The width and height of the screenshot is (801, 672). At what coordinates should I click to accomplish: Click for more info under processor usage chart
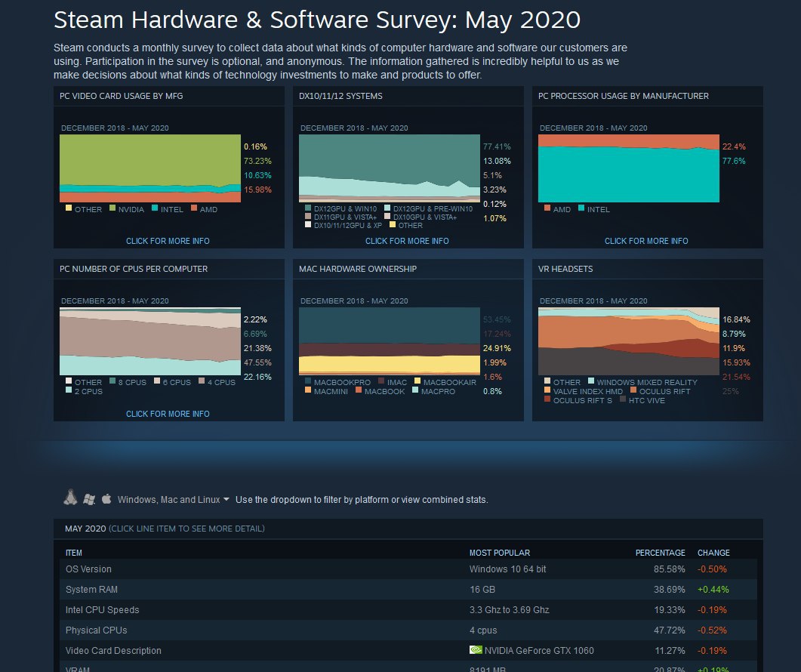646,241
